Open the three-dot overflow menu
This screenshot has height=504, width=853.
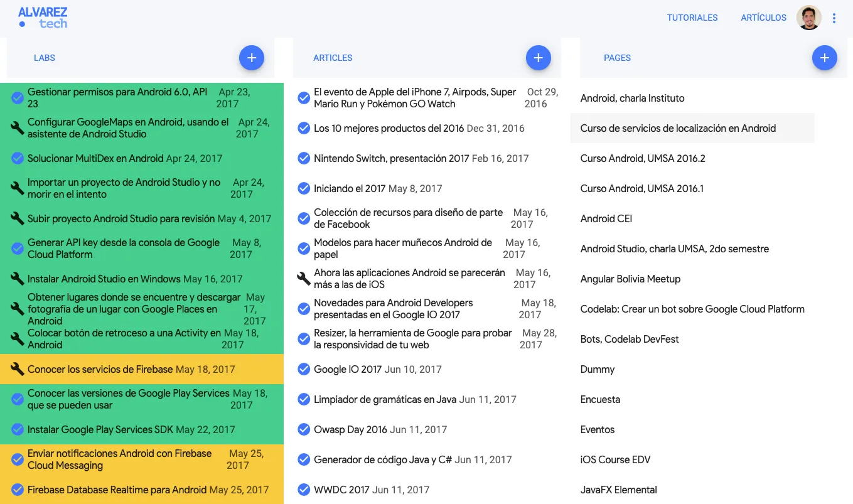(x=834, y=18)
